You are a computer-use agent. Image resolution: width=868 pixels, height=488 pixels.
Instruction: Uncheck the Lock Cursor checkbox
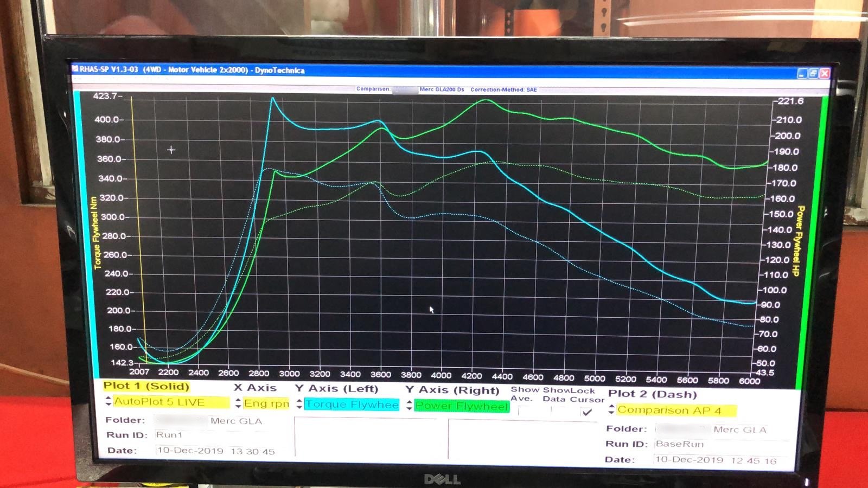[586, 413]
